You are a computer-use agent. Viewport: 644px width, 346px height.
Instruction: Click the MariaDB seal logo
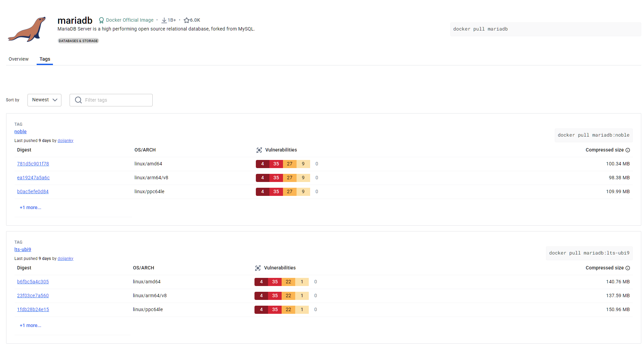[x=27, y=29]
